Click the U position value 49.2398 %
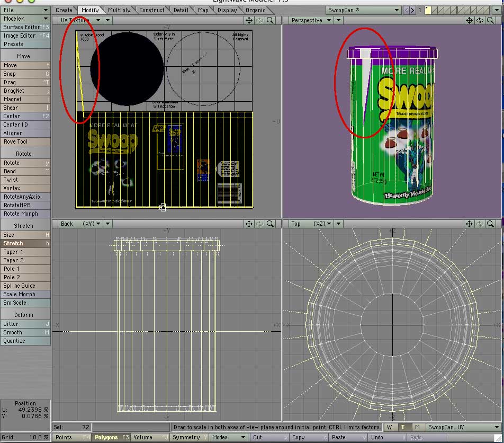 [x=33, y=410]
